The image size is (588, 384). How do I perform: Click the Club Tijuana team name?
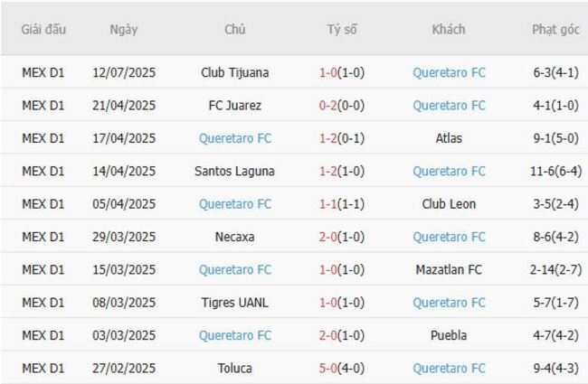235,72
